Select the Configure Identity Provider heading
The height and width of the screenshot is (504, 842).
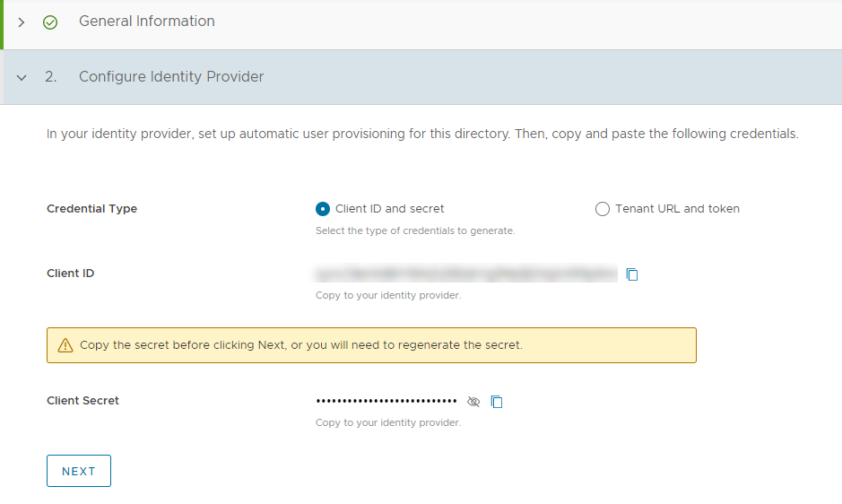171,77
